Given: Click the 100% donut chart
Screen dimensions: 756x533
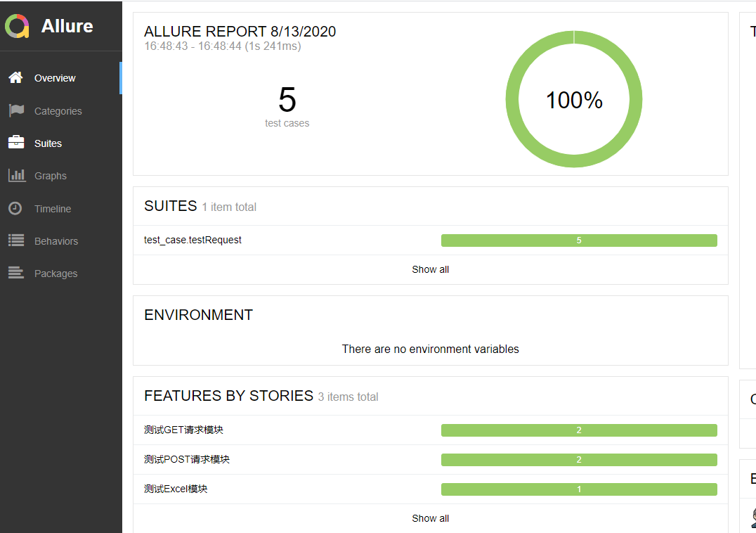Looking at the screenshot, I should 574,99.
